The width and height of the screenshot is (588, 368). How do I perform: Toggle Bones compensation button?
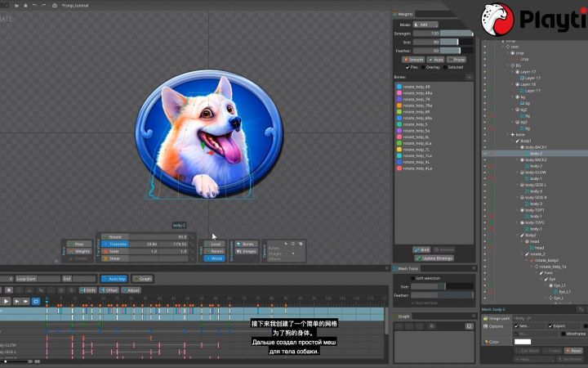tap(246, 244)
